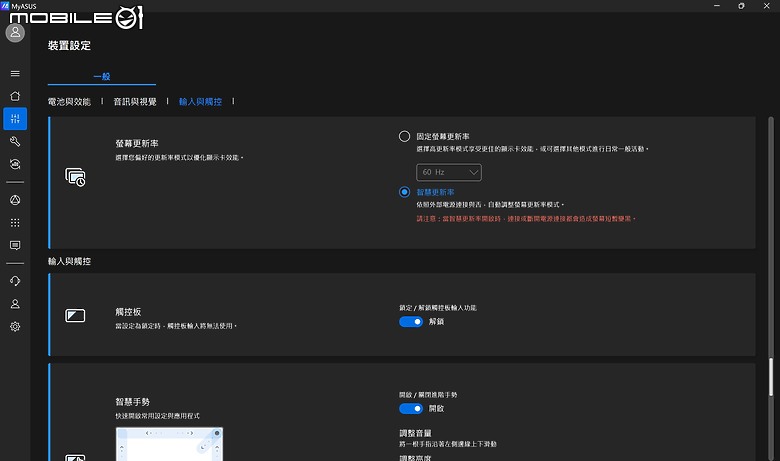Image resolution: width=780 pixels, height=461 pixels.
Task: Click 螢幕更新率 heading text
Action: click(x=137, y=144)
